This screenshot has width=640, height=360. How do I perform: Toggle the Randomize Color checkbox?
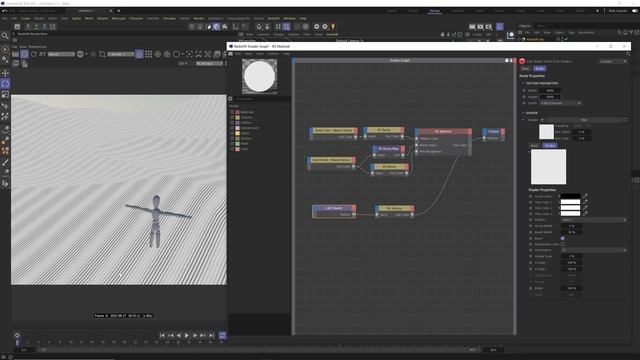[x=563, y=244]
